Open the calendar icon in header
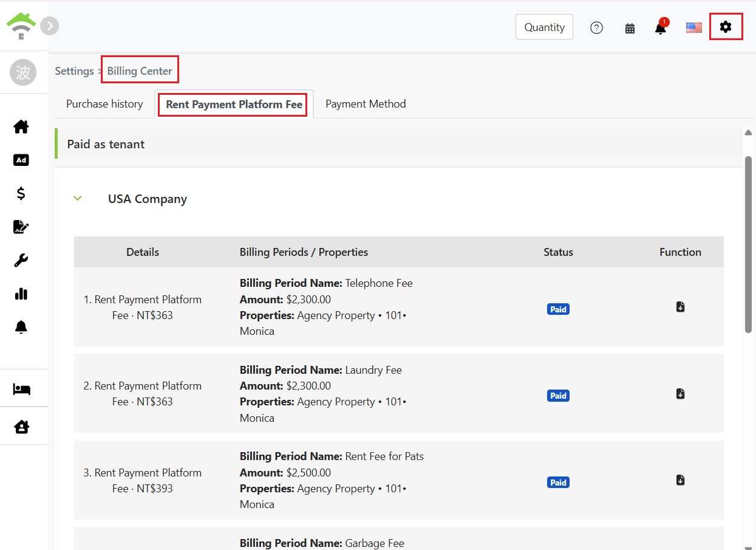This screenshot has height=550, width=756. (x=630, y=28)
